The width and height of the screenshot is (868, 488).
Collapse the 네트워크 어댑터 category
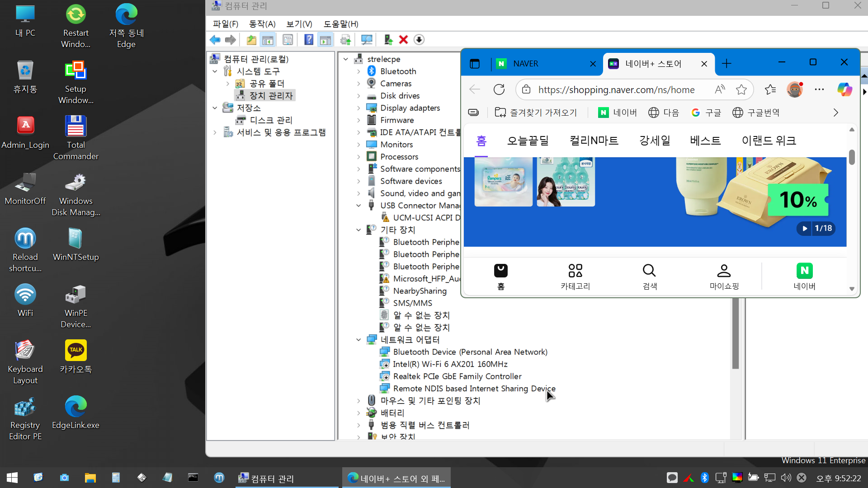tap(359, 340)
